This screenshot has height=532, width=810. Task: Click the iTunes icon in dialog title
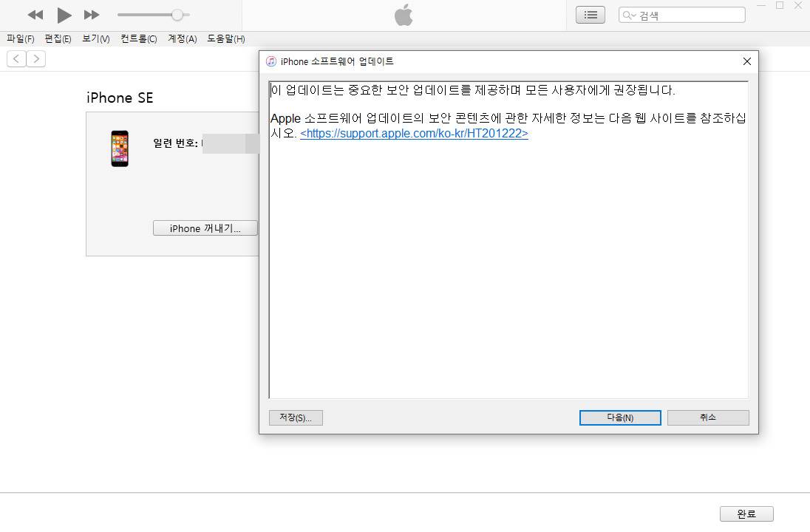pyautogui.click(x=271, y=61)
